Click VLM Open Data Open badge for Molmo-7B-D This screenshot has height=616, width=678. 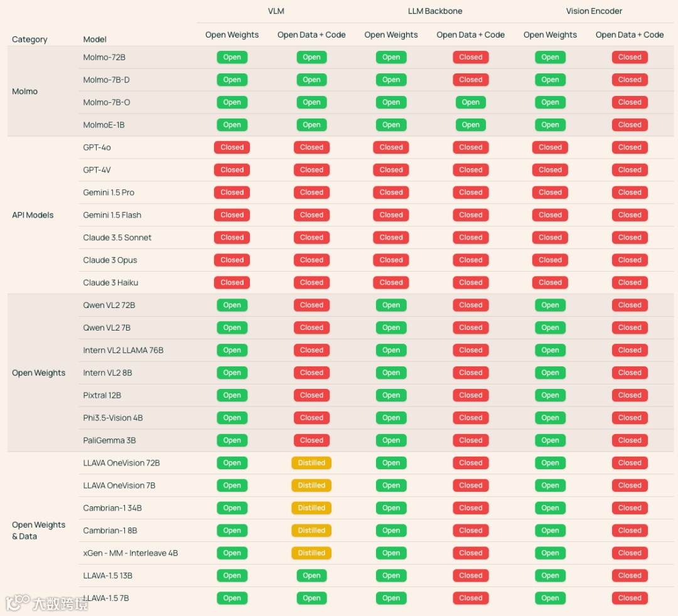311,80
